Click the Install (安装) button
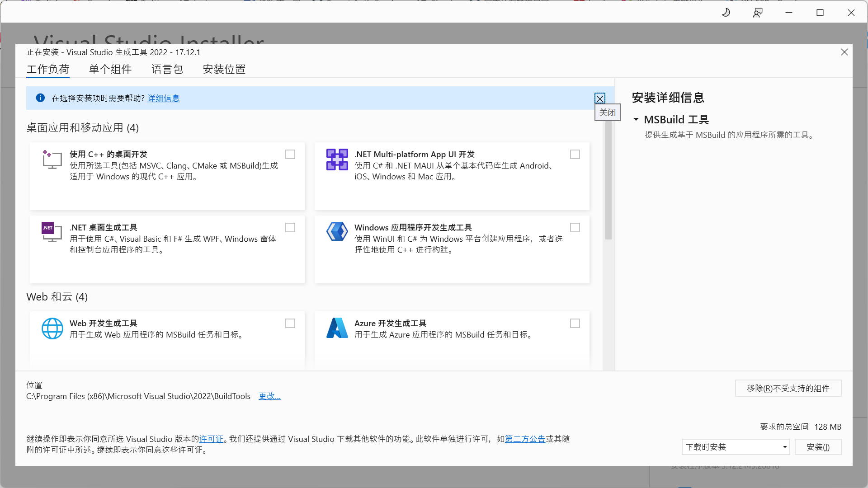The height and width of the screenshot is (488, 868). pyautogui.click(x=818, y=447)
